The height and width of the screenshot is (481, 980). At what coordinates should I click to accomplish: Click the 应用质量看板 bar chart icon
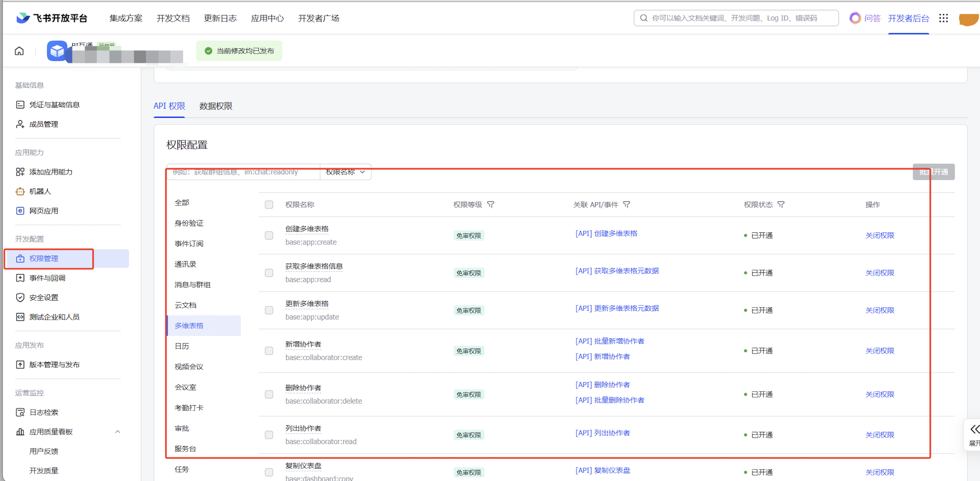pyautogui.click(x=20, y=432)
